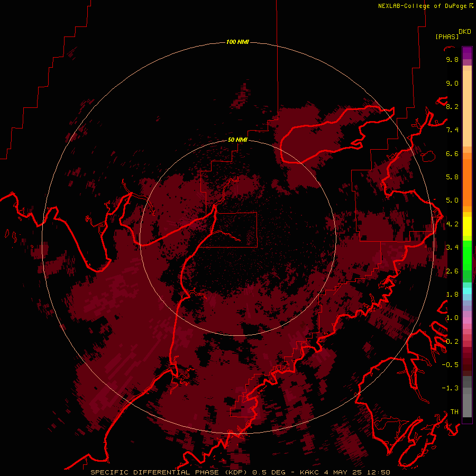Click the 5.8 value on the color scale
This screenshot has width=476, height=476.
click(x=452, y=177)
